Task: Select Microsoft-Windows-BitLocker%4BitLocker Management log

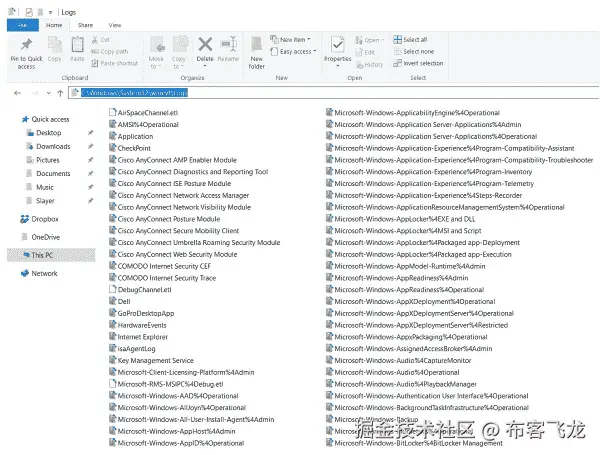Action: tap(414, 443)
